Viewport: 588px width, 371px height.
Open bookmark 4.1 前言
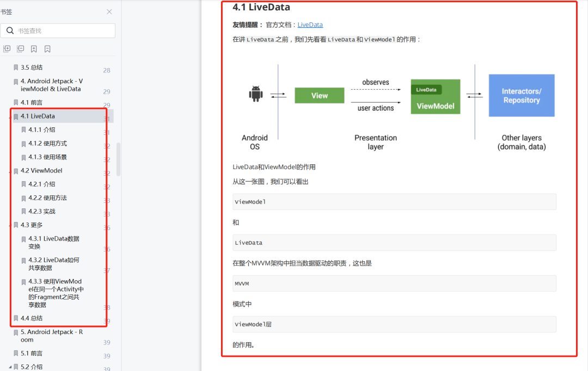[32, 102]
